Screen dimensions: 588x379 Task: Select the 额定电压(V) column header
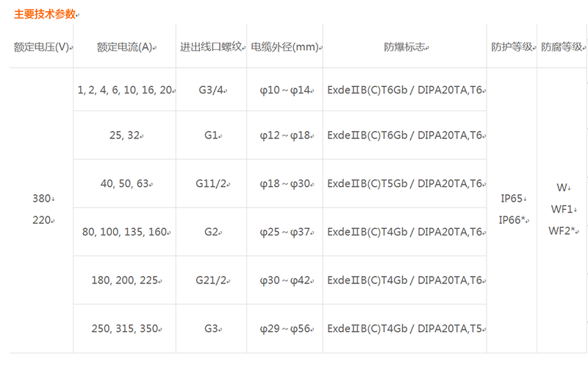point(42,47)
